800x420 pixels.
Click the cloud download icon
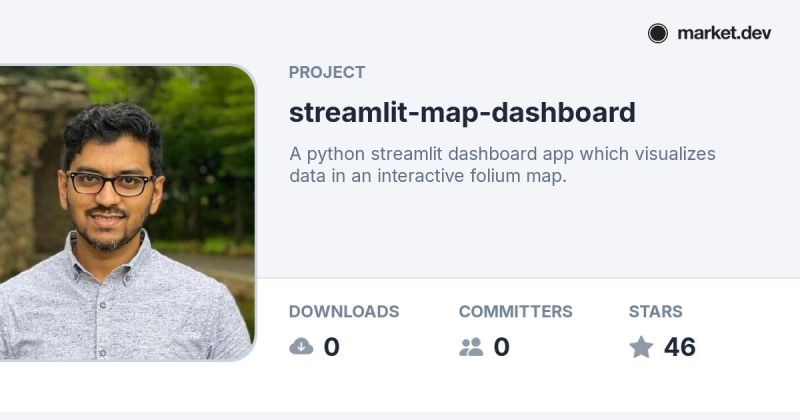pos(301,347)
